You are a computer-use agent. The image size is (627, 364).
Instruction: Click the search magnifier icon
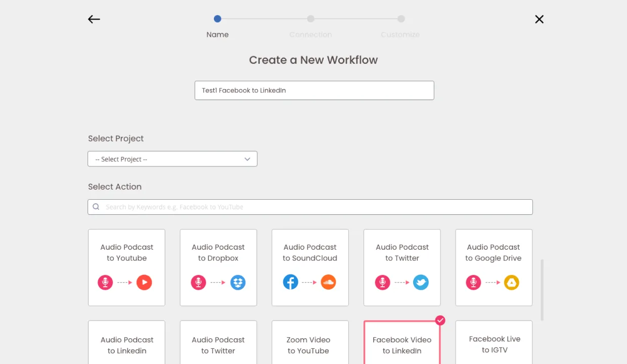coord(96,207)
